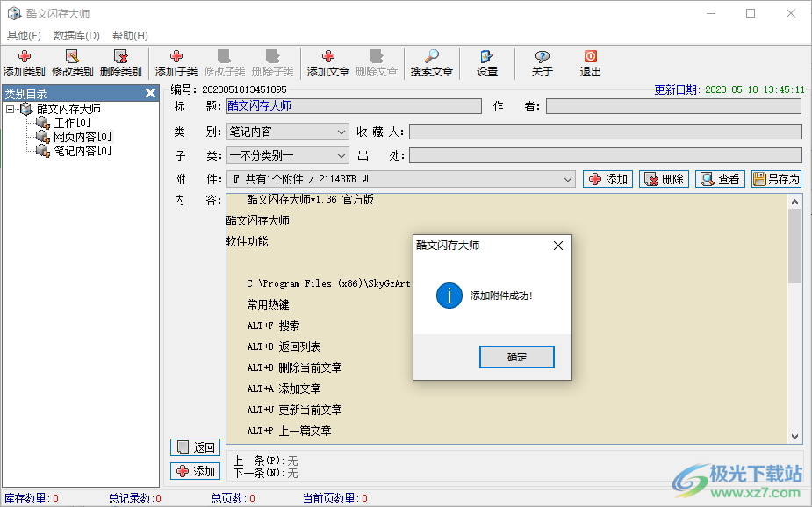
Task: Open the 其他(E) menu
Action: pyautogui.click(x=24, y=36)
